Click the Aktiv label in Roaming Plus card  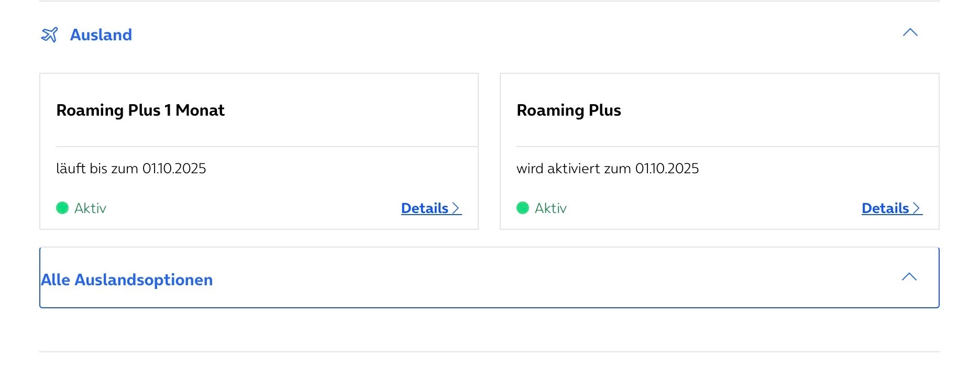point(550,208)
